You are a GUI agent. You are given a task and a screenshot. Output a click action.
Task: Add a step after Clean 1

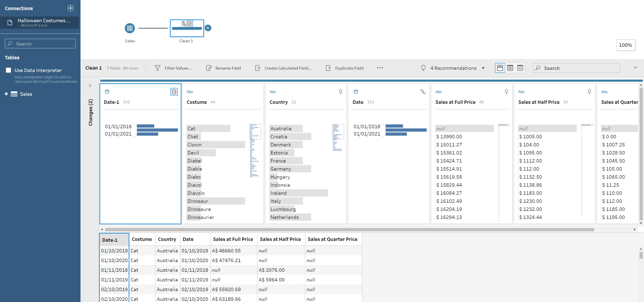pos(208,28)
